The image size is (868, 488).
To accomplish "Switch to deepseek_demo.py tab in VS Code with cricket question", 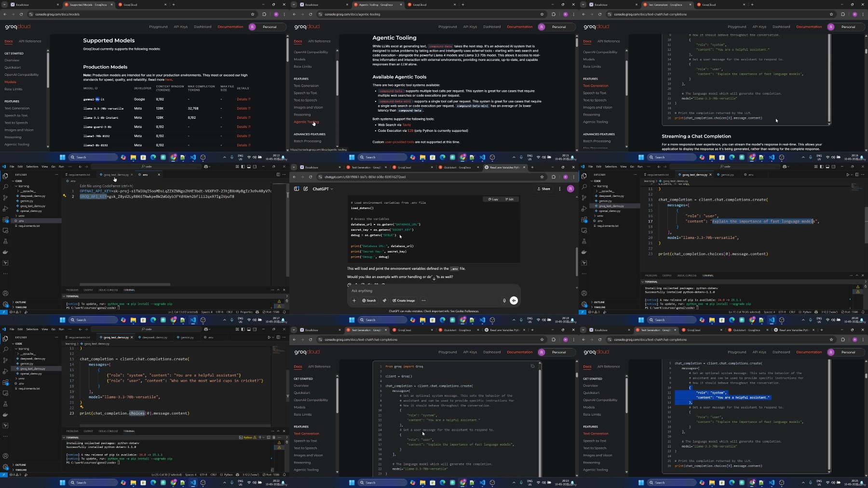I will (x=154, y=337).
